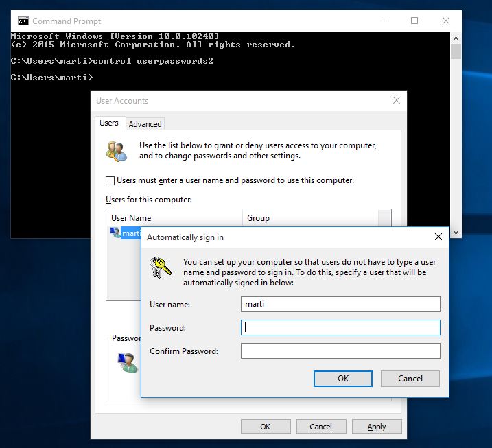This screenshot has height=448, width=492.
Task: Focus the Confirm Password input field
Action: 340,351
